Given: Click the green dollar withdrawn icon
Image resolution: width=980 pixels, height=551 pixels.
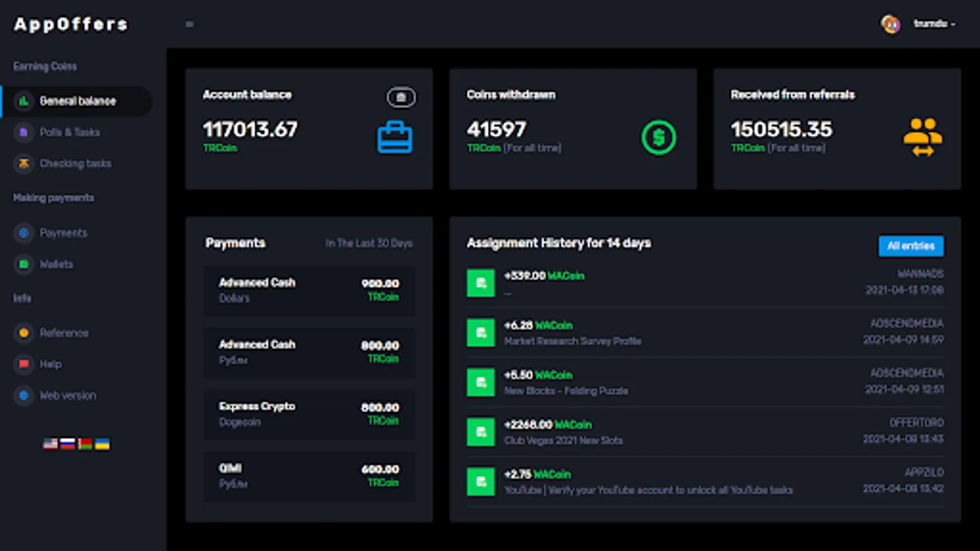Looking at the screenshot, I should pyautogui.click(x=658, y=137).
